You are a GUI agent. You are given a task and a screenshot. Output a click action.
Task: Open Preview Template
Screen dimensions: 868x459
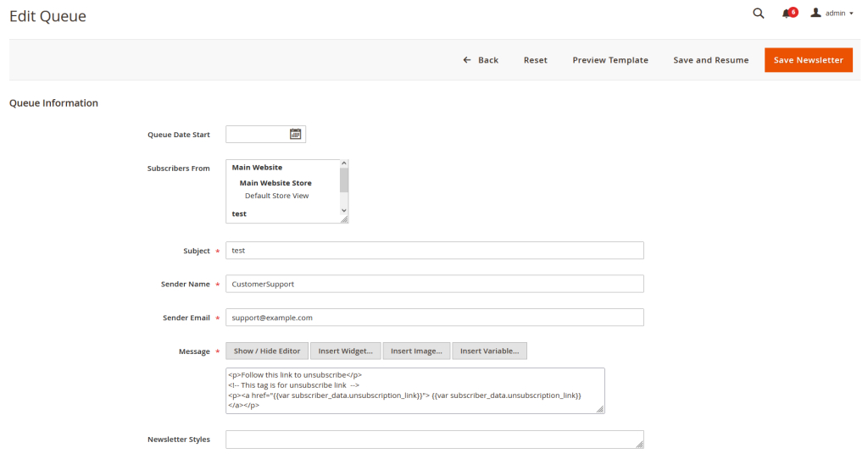click(x=610, y=60)
